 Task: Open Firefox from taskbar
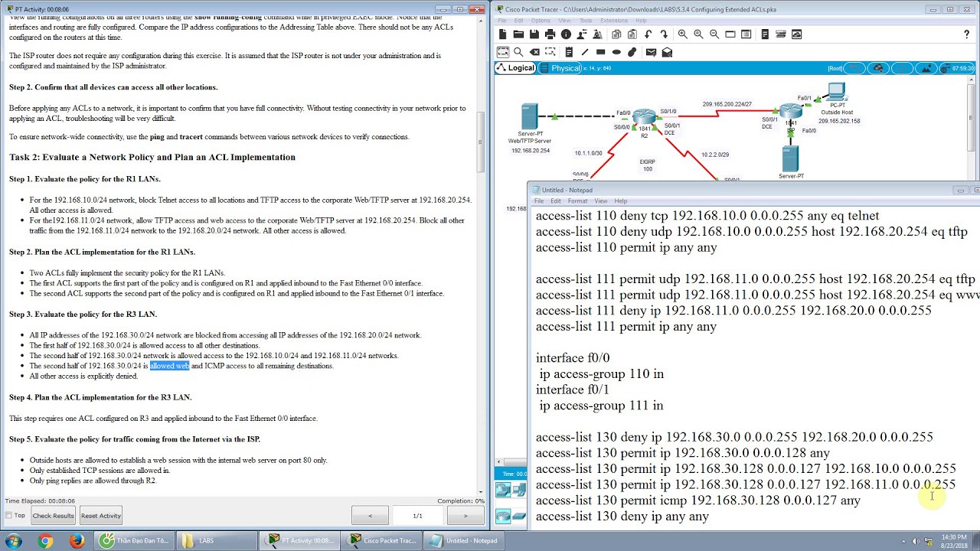(x=77, y=541)
